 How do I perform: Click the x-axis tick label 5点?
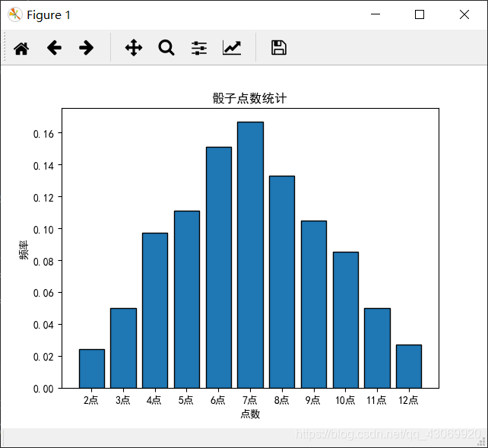pyautogui.click(x=185, y=400)
